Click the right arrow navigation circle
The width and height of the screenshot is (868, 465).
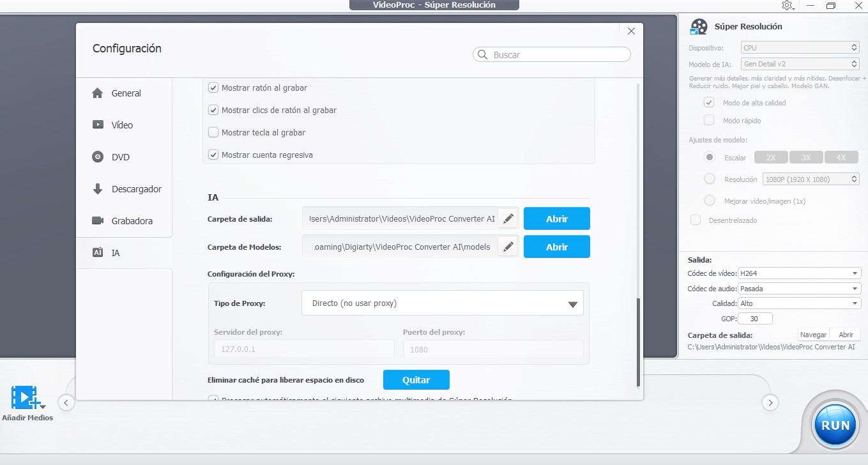tap(770, 402)
